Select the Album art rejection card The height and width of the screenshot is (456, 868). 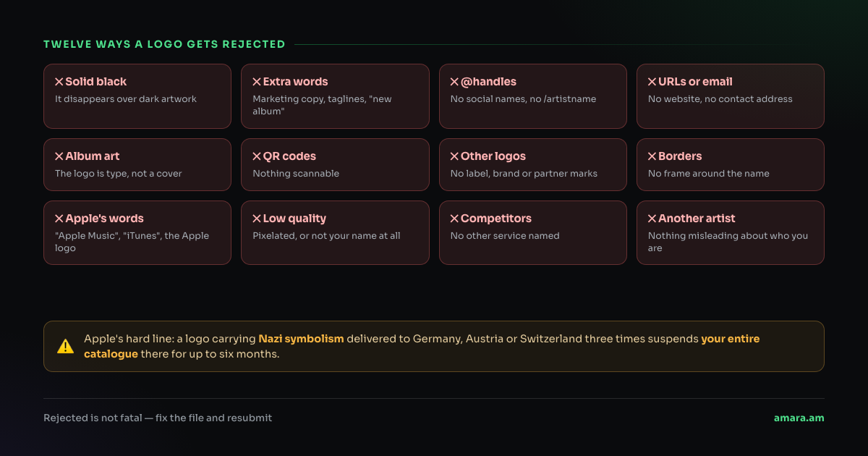click(137, 164)
